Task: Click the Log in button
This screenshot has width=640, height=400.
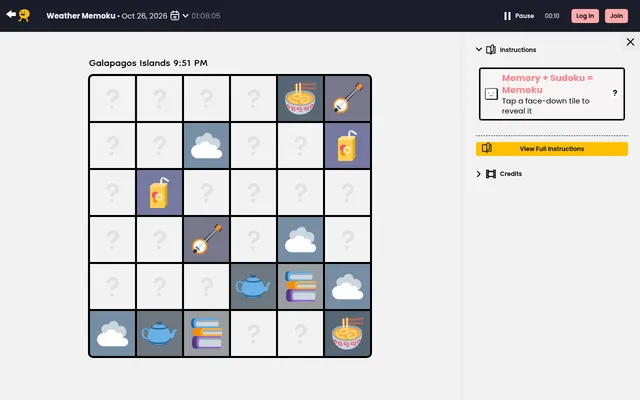Action: tap(585, 16)
